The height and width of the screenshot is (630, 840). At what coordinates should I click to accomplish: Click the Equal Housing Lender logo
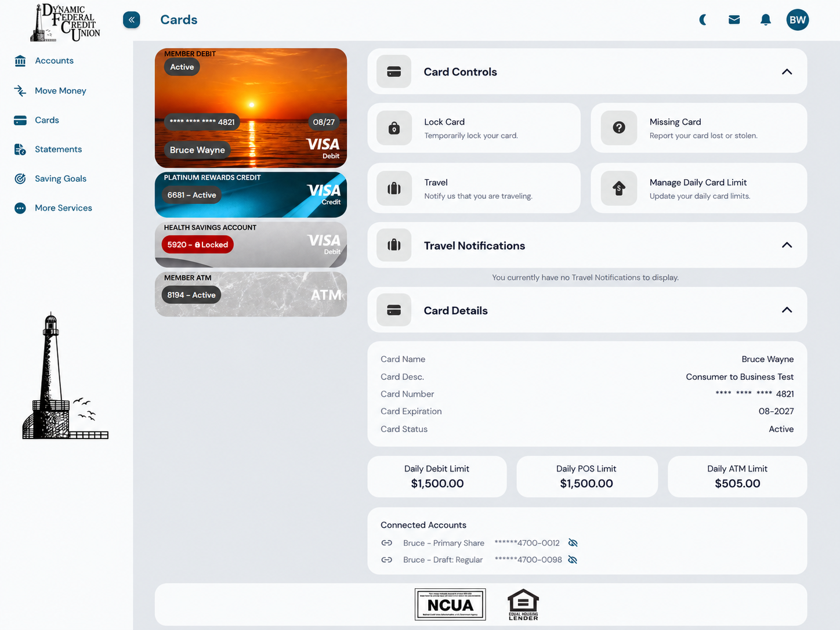tap(523, 604)
